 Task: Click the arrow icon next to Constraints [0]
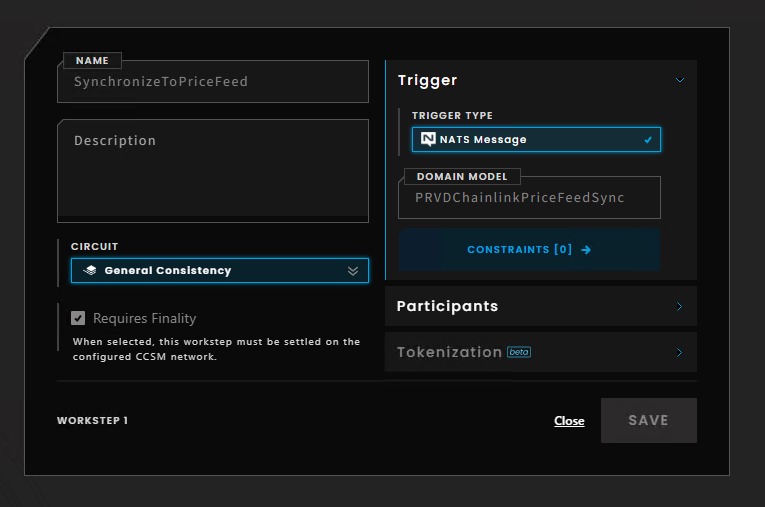click(586, 250)
